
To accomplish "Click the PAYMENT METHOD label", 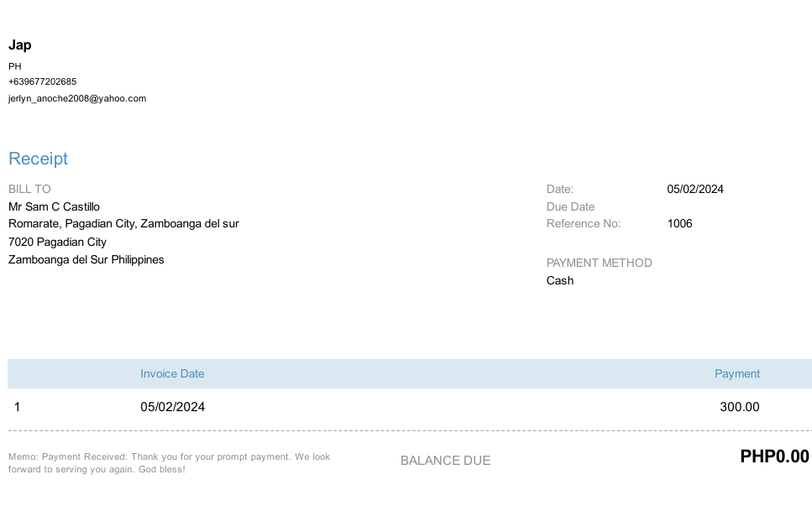I will [599, 263].
